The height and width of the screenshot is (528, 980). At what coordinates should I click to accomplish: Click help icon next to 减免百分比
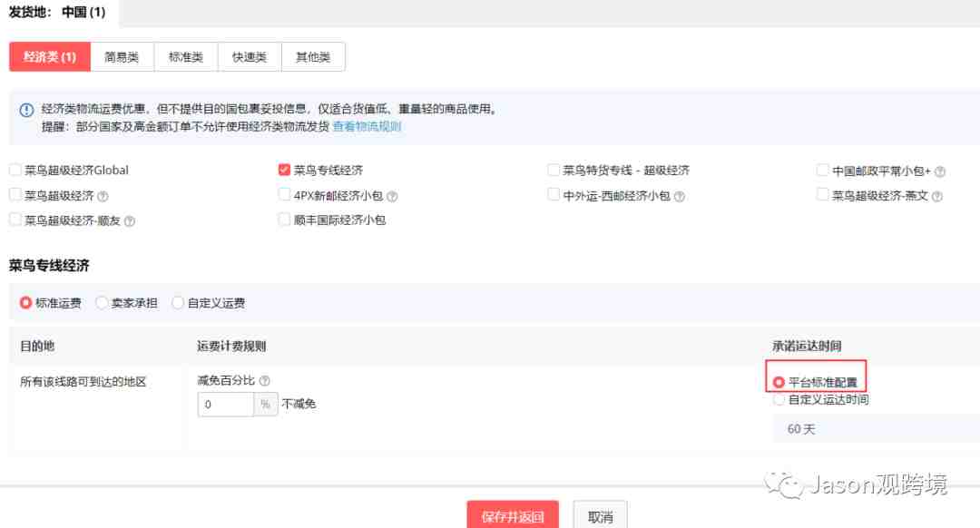click(264, 380)
